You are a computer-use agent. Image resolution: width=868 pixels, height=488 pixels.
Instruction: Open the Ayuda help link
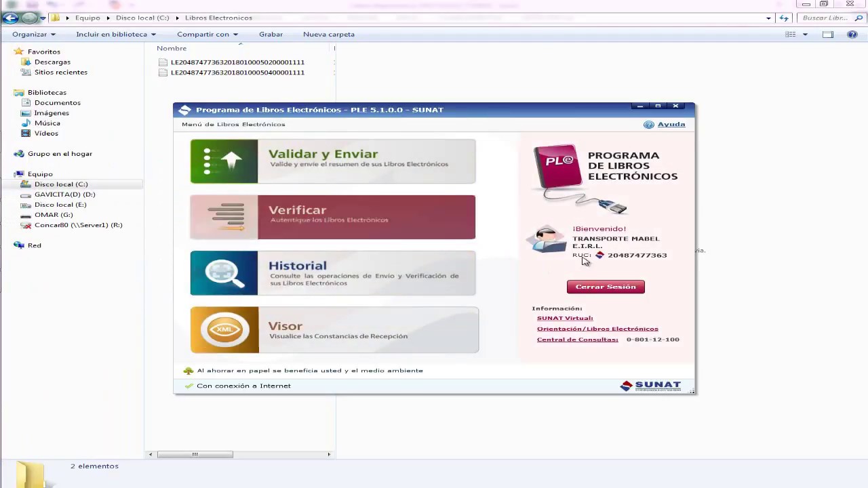[x=665, y=124]
